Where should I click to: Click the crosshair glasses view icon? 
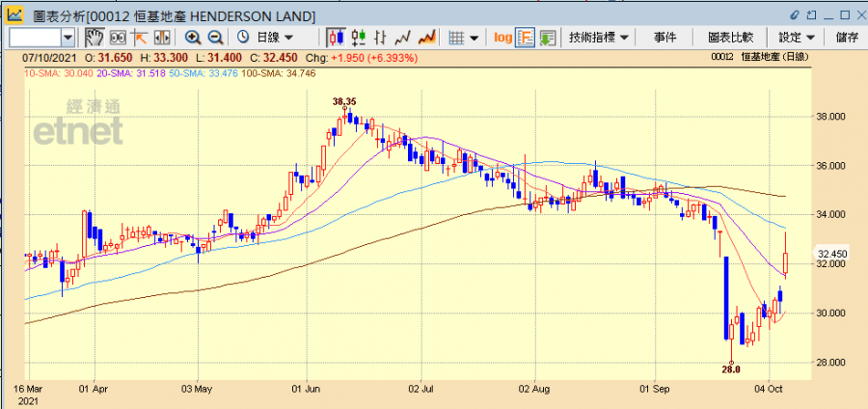coord(118,37)
